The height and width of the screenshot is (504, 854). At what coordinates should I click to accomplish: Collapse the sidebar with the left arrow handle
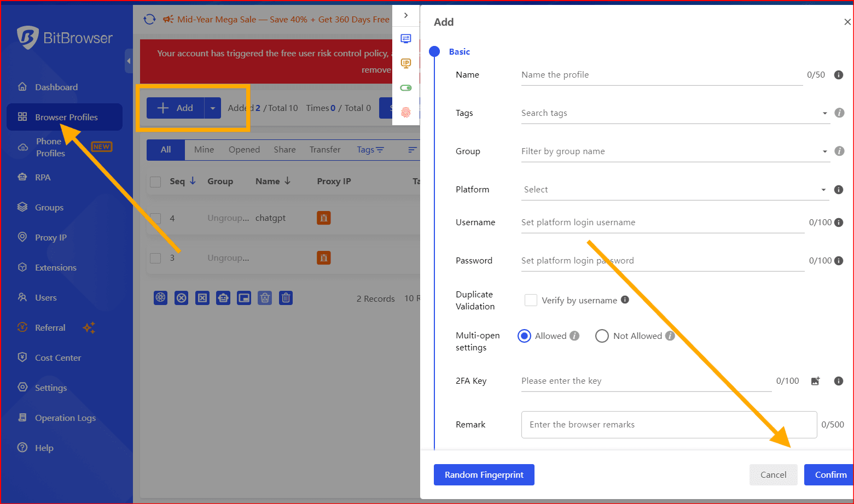click(129, 61)
